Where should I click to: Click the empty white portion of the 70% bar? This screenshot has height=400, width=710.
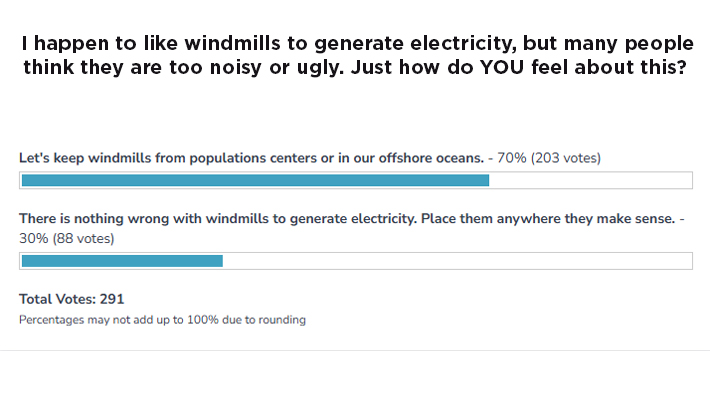(x=590, y=180)
